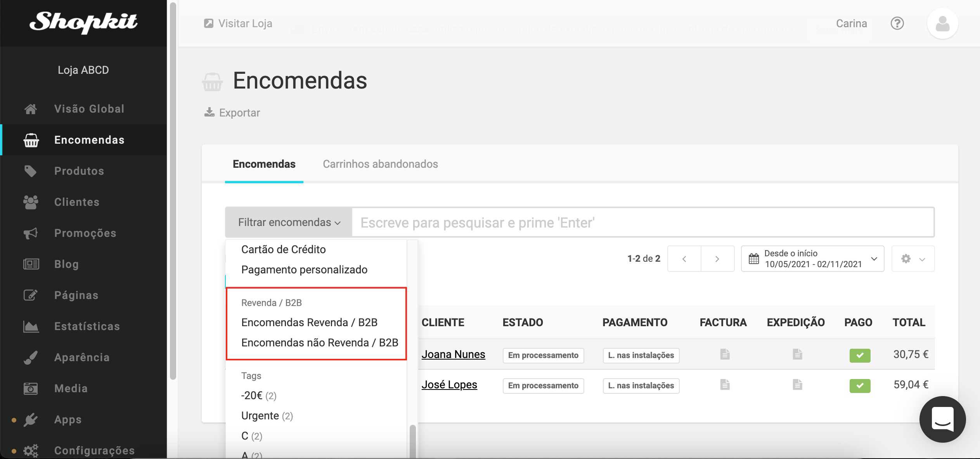Image resolution: width=980 pixels, height=459 pixels.
Task: Open Estatísticas from the sidebar
Action: (x=87, y=326)
